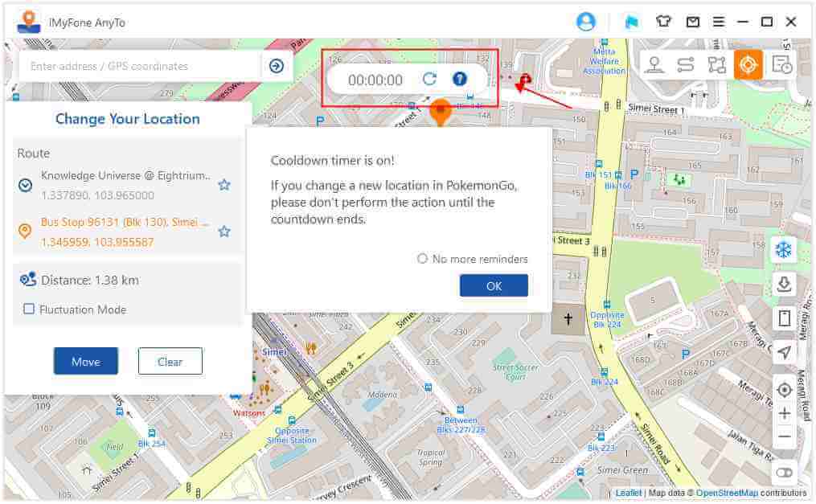Choose the Multi-spot Mode icon
816x504 pixels.
coord(716,65)
